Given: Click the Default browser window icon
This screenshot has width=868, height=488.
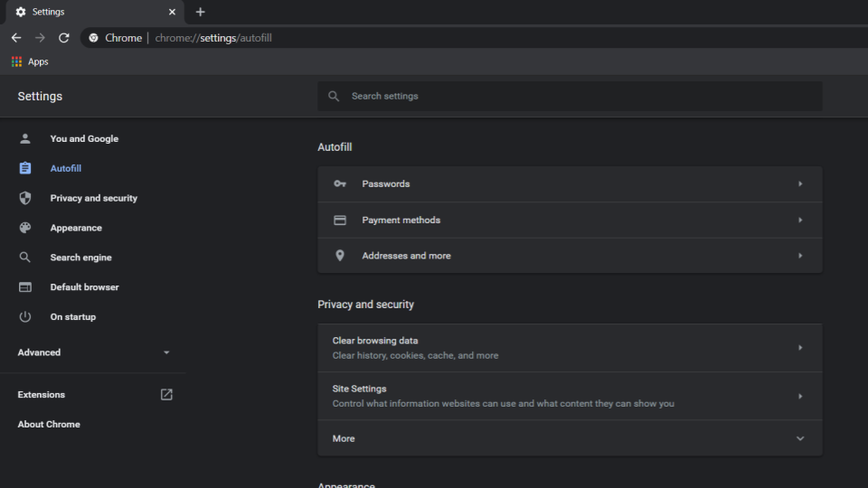Looking at the screenshot, I should [x=25, y=287].
